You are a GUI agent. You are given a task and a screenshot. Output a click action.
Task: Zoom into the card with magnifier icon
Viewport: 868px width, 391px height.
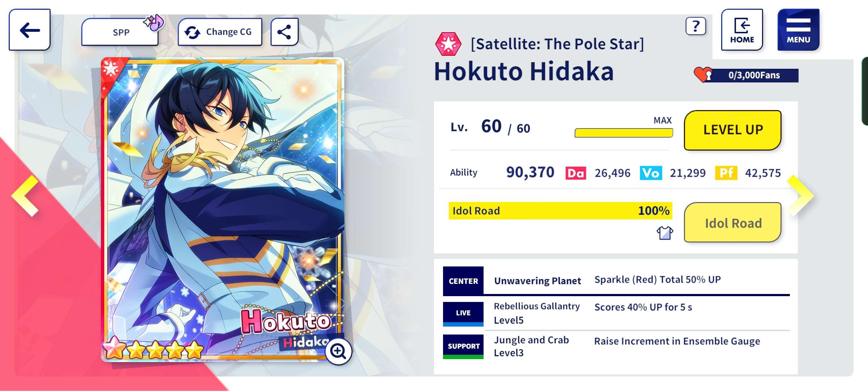tap(338, 351)
